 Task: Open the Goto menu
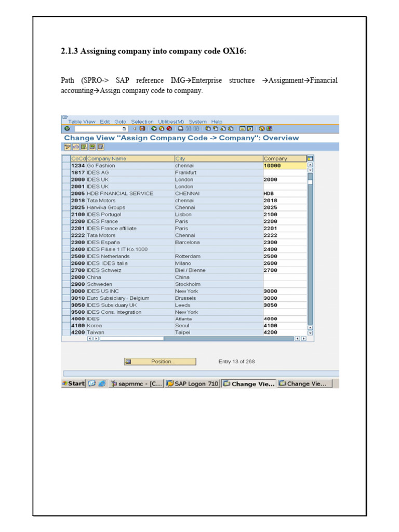click(x=120, y=122)
